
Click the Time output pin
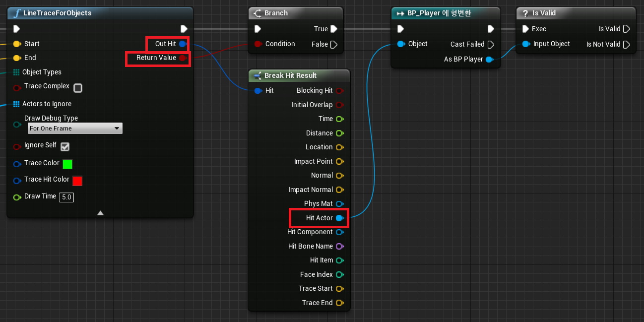pos(340,119)
